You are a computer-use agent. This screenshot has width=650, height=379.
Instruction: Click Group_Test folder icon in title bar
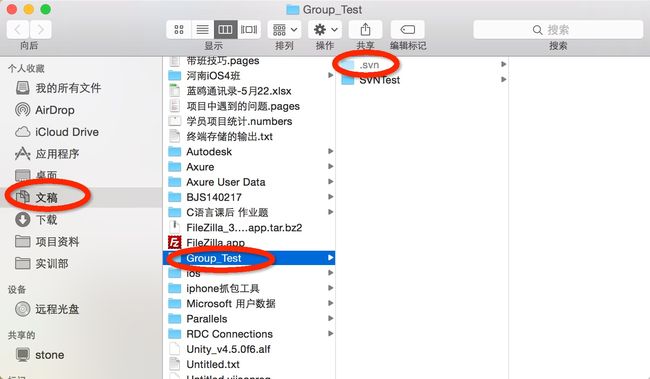293,10
